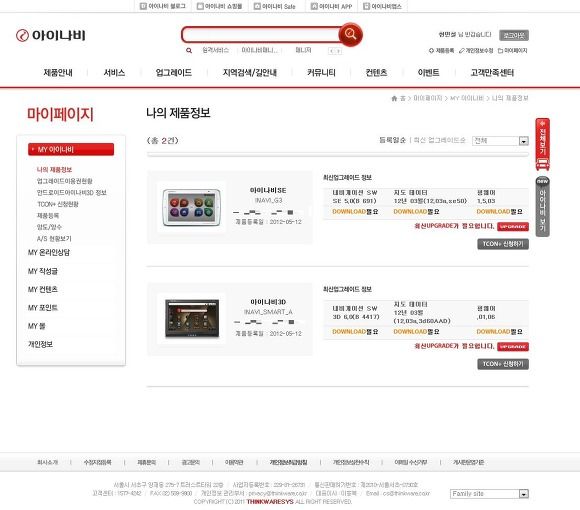This screenshot has width=580, height=510.
Task: Open 업그레이드 main menu
Action: point(174,73)
